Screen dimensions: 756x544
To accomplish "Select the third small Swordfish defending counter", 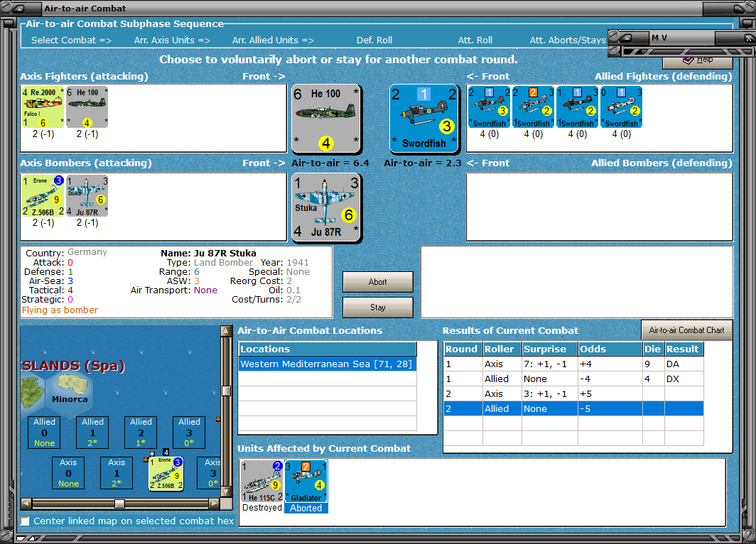I will (x=577, y=107).
